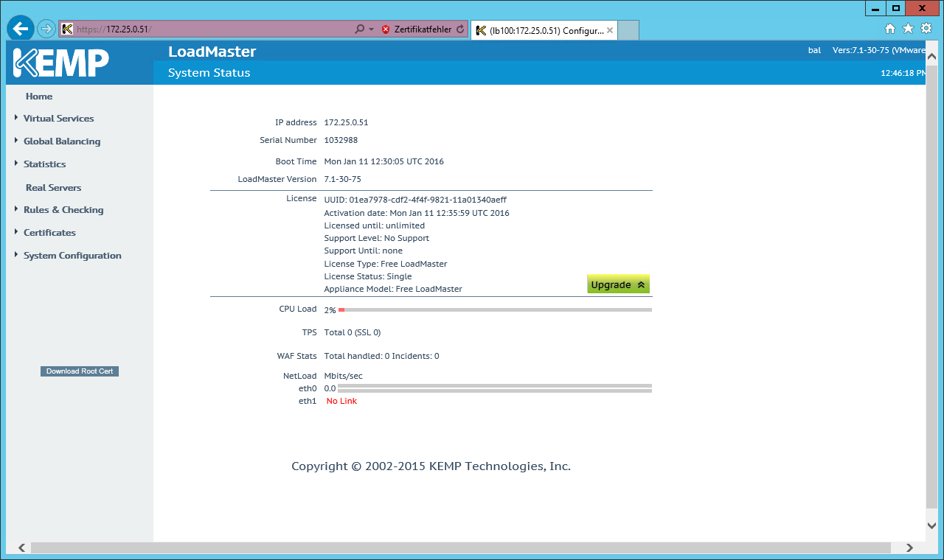Viewport: 944px width, 560px height.
Task: Click the LoadMaster version 7.1-30-75 value
Action: tap(343, 179)
